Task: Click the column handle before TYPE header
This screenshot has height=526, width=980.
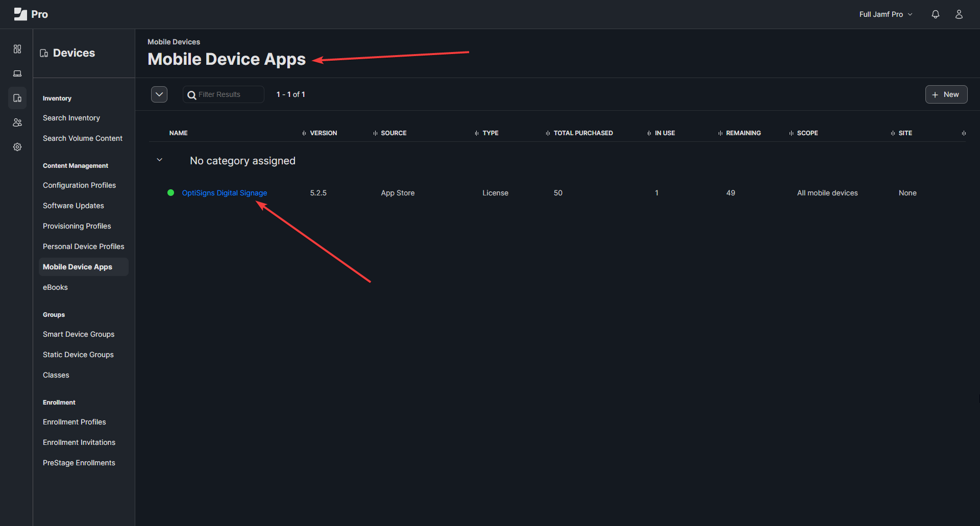Action: 477,133
